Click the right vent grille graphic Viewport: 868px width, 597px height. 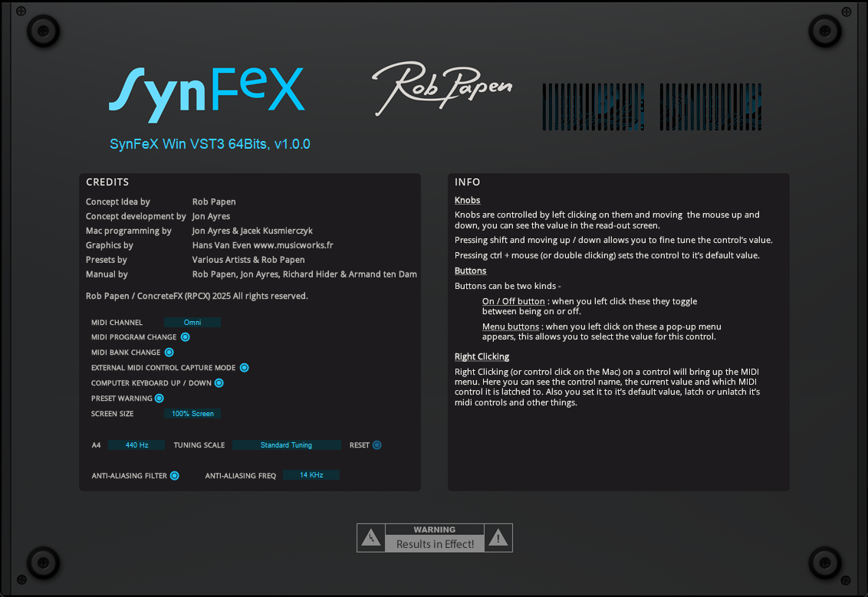click(711, 107)
